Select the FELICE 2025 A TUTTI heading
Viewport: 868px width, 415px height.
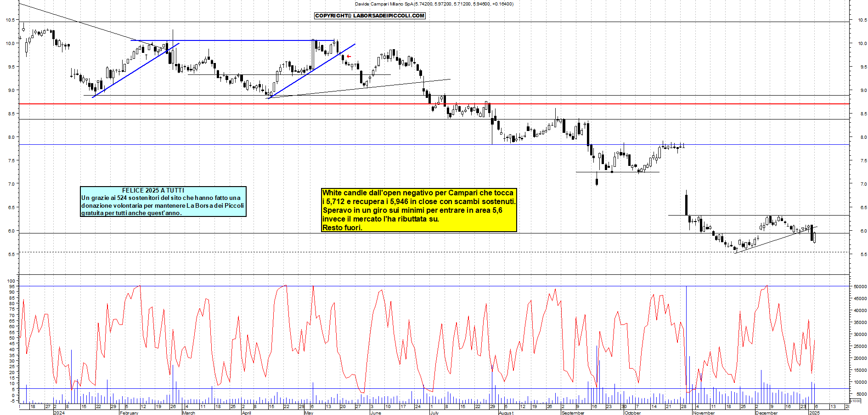coord(153,190)
